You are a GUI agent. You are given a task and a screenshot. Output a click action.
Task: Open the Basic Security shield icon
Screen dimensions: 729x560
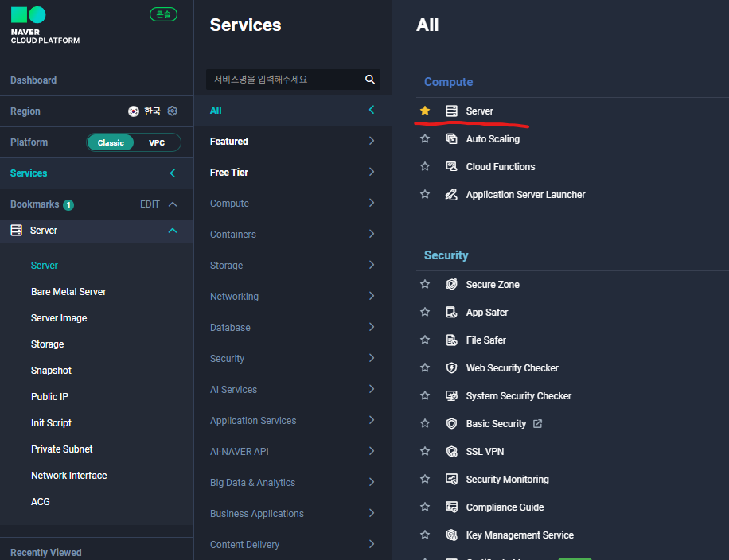coord(451,423)
